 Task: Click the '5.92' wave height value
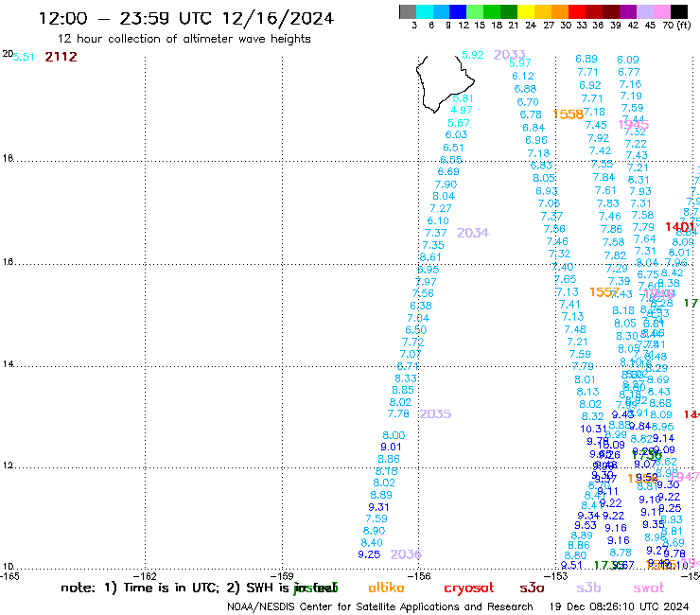coord(473,55)
